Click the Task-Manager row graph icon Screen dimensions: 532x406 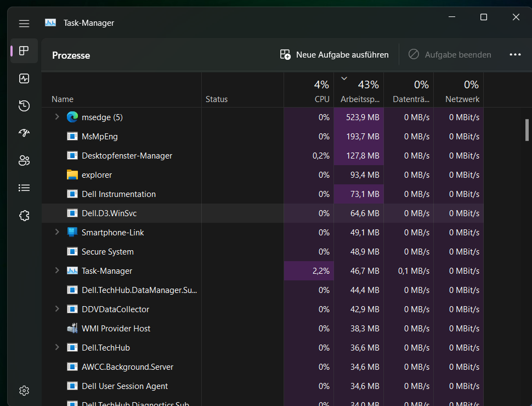pos(72,270)
